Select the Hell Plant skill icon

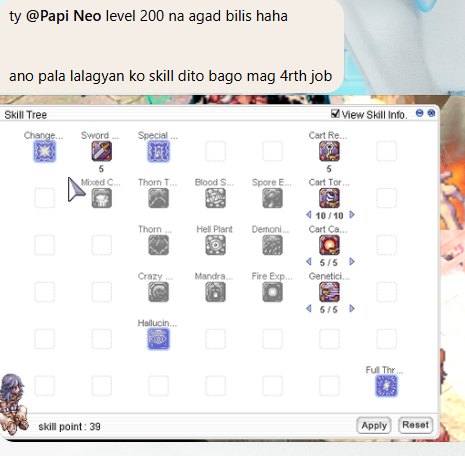(215, 245)
